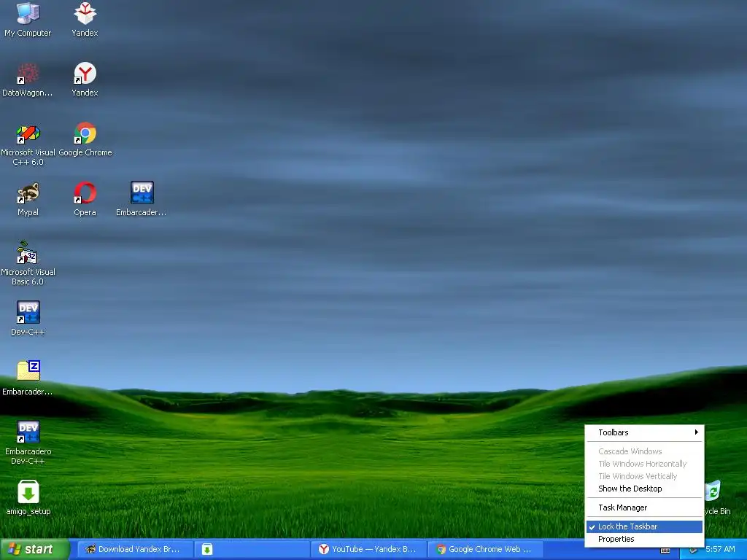The width and height of the screenshot is (747, 560).
Task: Open the Start menu
Action: [34, 550]
